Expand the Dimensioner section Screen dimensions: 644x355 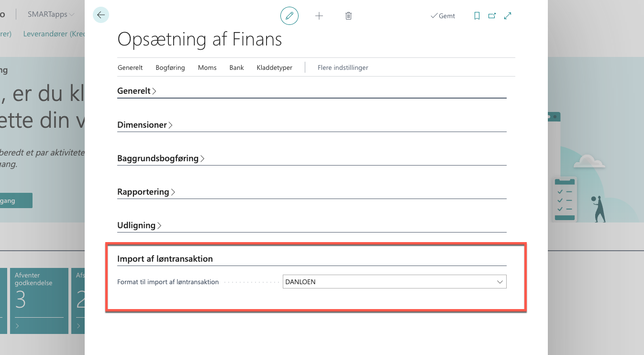(x=145, y=125)
